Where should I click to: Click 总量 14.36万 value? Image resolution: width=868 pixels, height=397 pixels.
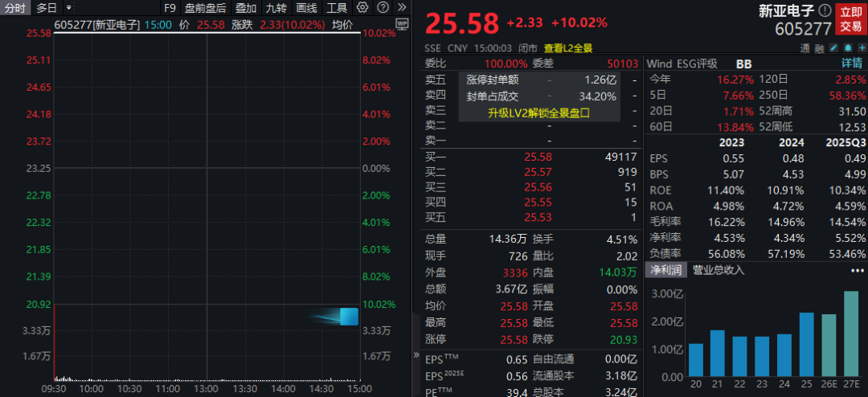coord(507,239)
